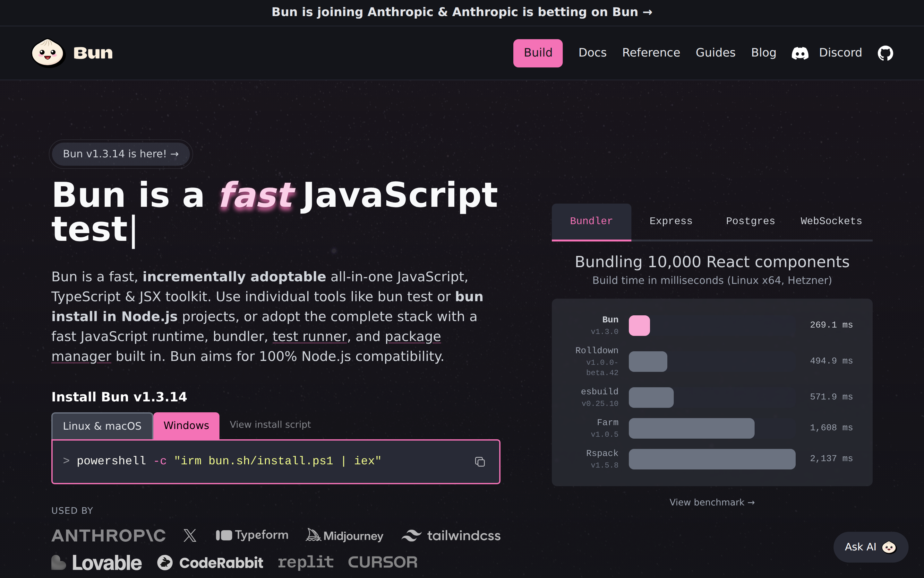
Task: Click the esbuild v0.25.10 label
Action: coord(599,397)
